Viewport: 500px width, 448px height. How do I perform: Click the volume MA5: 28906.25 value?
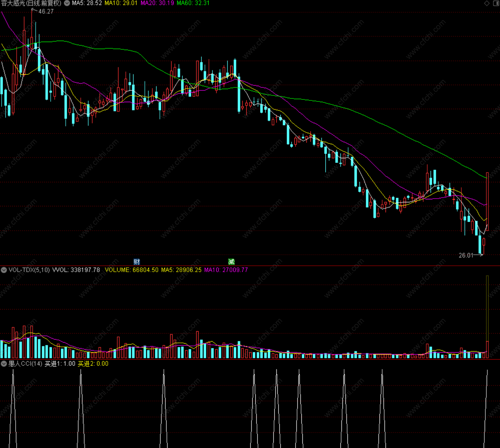pyautogui.click(x=181, y=270)
